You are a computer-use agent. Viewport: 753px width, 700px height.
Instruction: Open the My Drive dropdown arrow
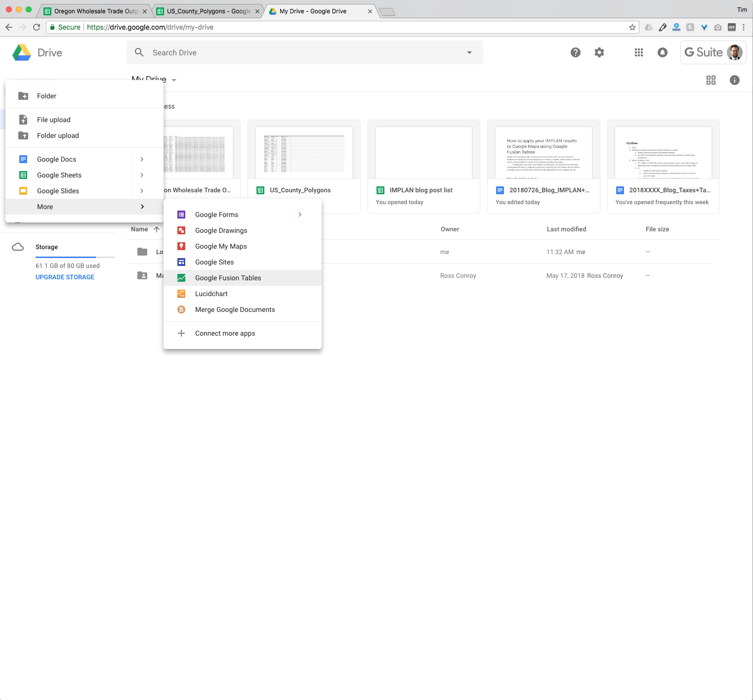tap(174, 80)
